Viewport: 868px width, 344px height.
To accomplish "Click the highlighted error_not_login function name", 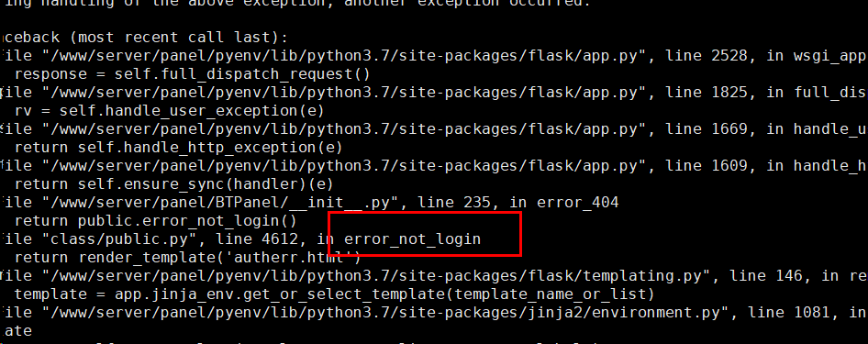I will point(412,239).
